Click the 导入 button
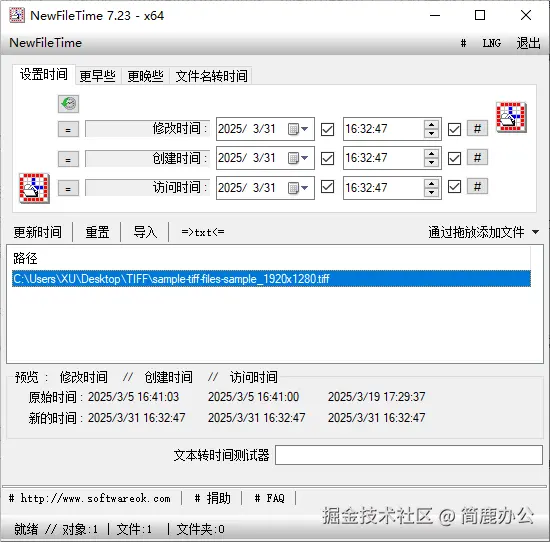The width and height of the screenshot is (550, 542). click(145, 232)
